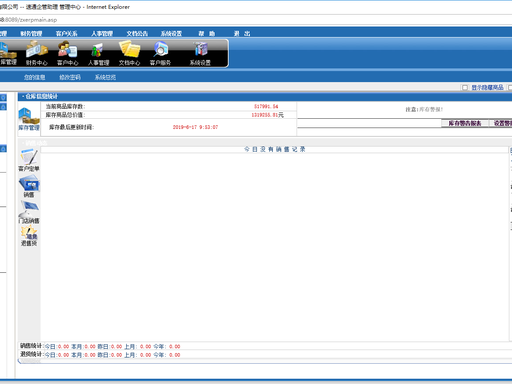This screenshot has width=512, height=384.
Task: Click the 销售统计 row label
Action: coord(31,346)
